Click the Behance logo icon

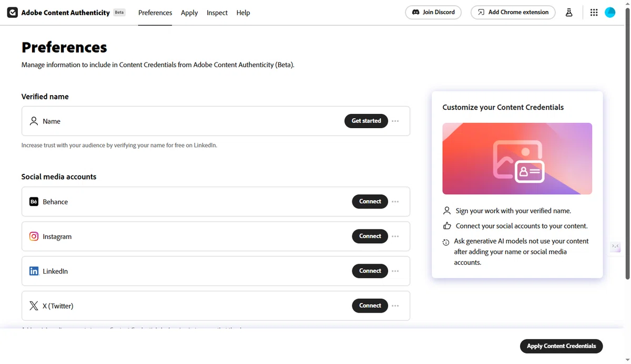coord(34,202)
